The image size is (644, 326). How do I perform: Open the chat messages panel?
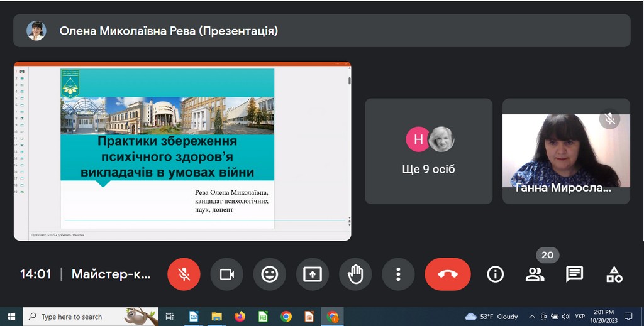tap(574, 274)
